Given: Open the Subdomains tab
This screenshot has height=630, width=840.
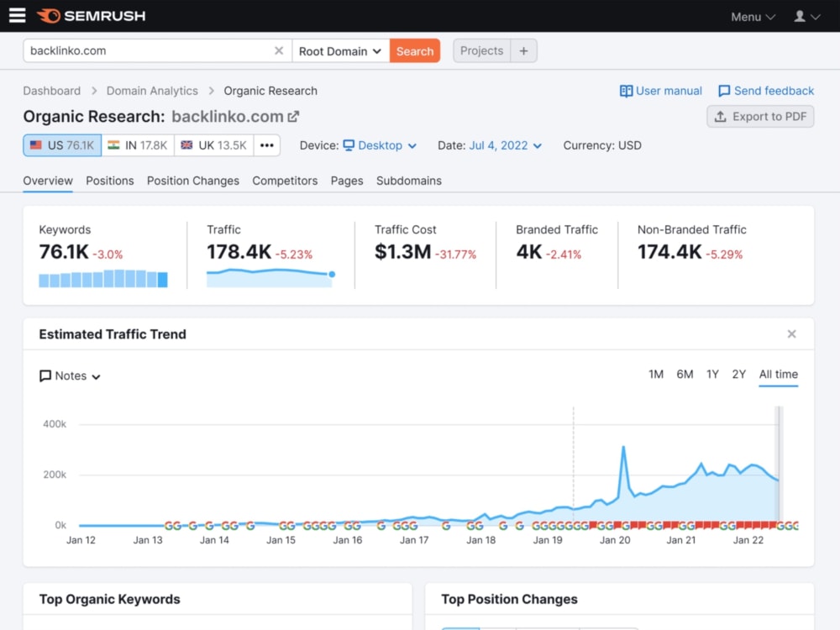Looking at the screenshot, I should 409,181.
